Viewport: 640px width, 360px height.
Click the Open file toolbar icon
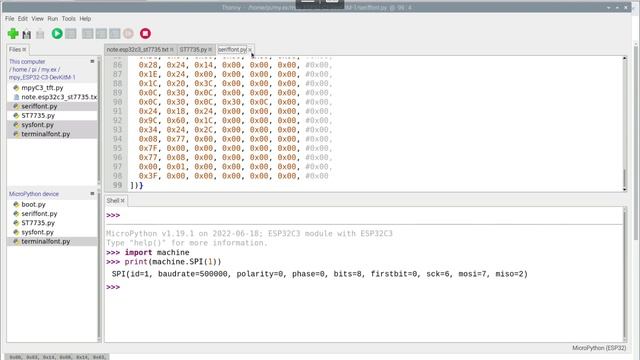click(27, 34)
